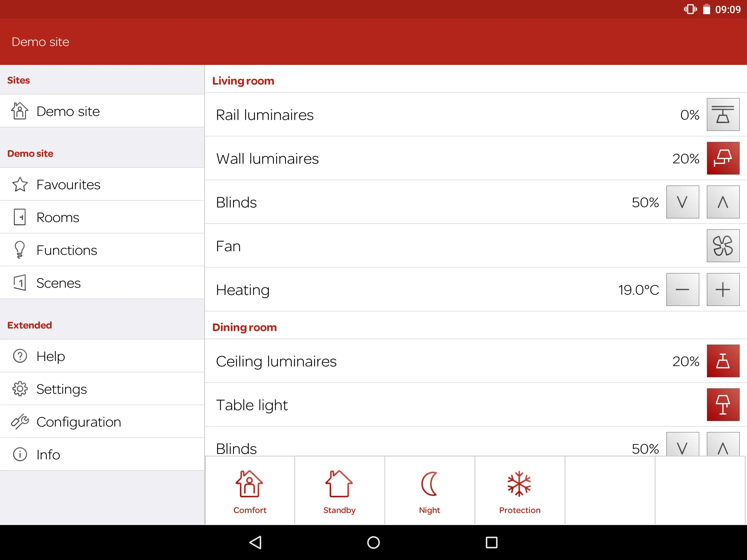
Task: Open Configuration menu item
Action: [x=102, y=421]
